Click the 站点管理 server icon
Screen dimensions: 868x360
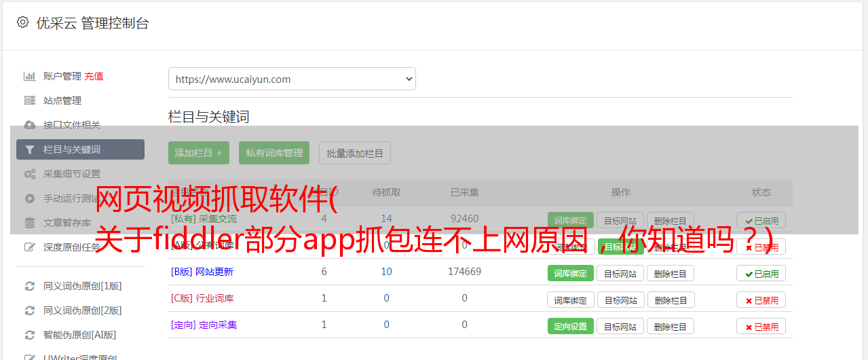click(29, 101)
